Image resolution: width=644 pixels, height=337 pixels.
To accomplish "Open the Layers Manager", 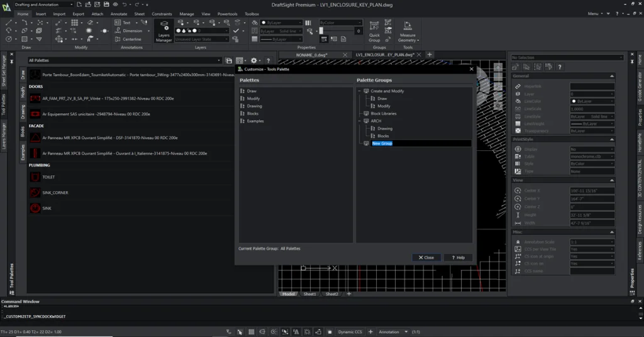I will [x=164, y=31].
